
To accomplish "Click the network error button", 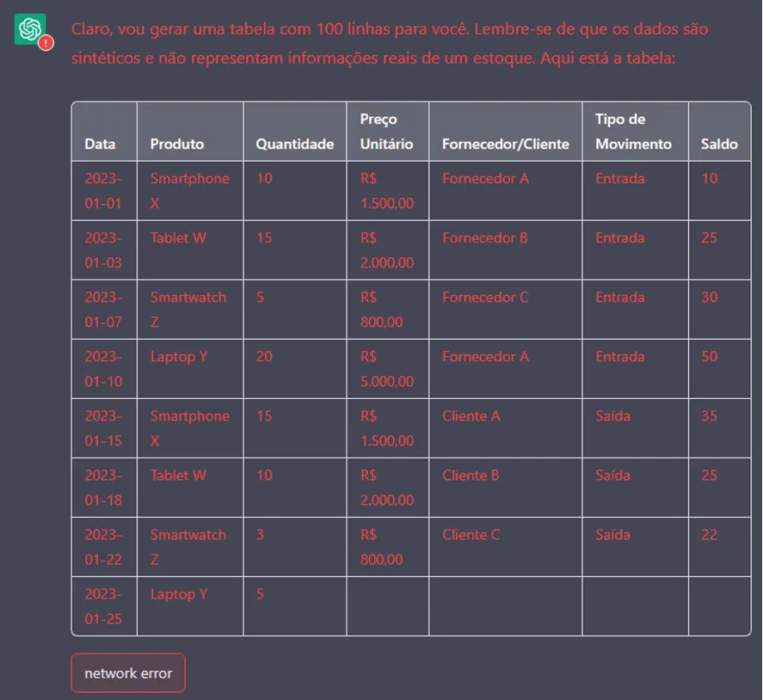I will 128,672.
